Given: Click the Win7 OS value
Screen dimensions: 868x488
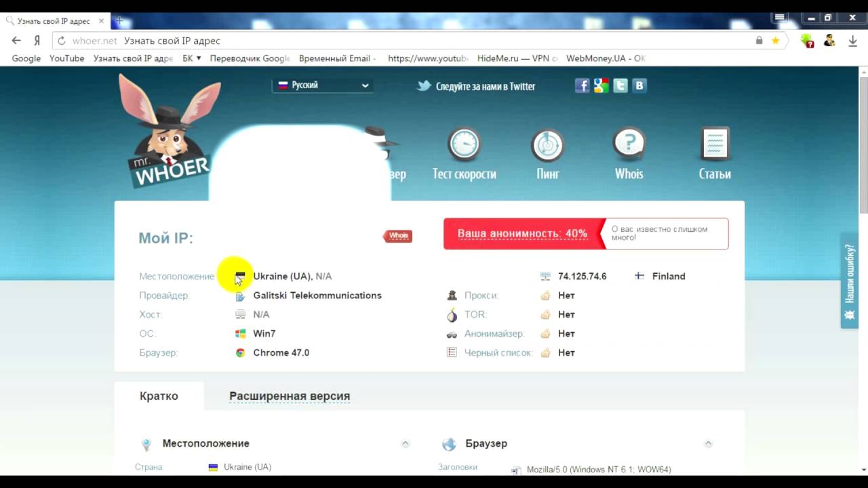Looking at the screenshot, I should (264, 333).
